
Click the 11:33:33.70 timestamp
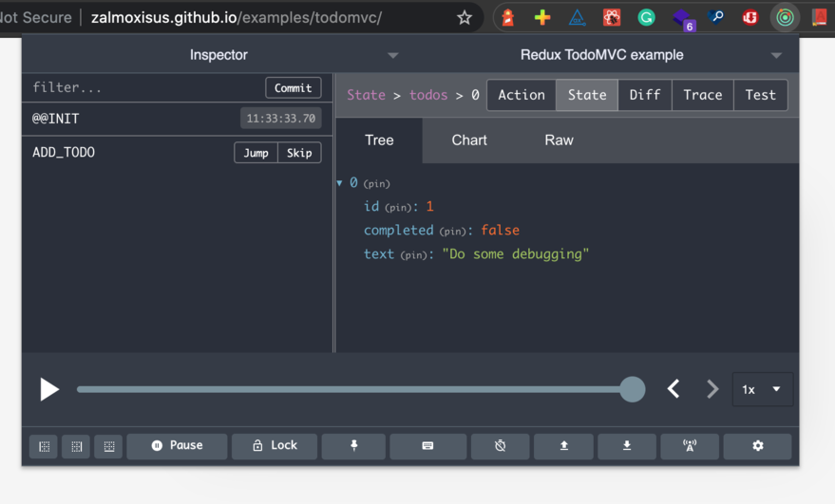pyautogui.click(x=280, y=119)
